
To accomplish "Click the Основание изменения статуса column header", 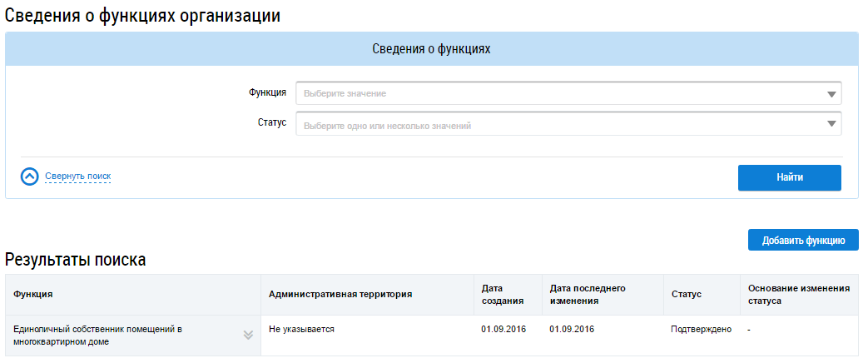I will [798, 295].
